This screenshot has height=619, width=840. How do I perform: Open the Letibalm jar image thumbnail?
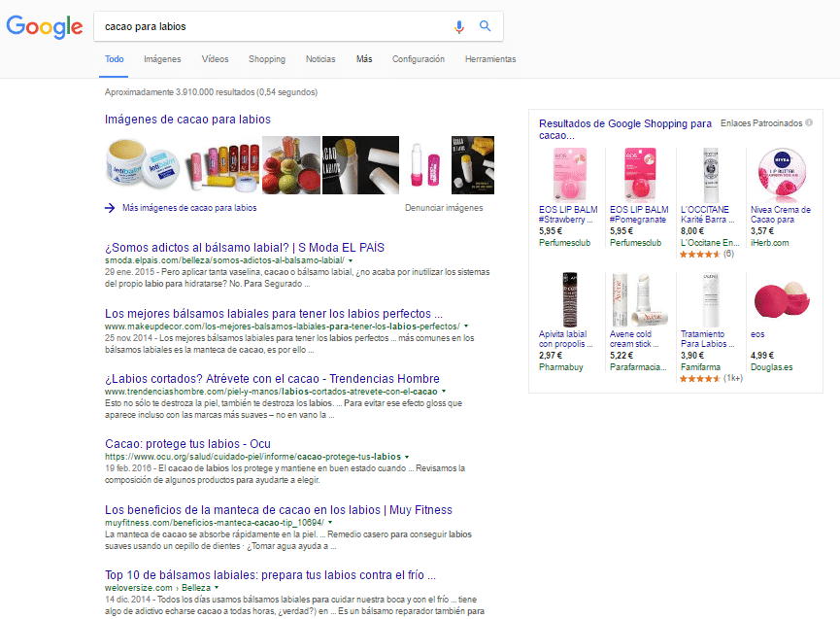(144, 165)
